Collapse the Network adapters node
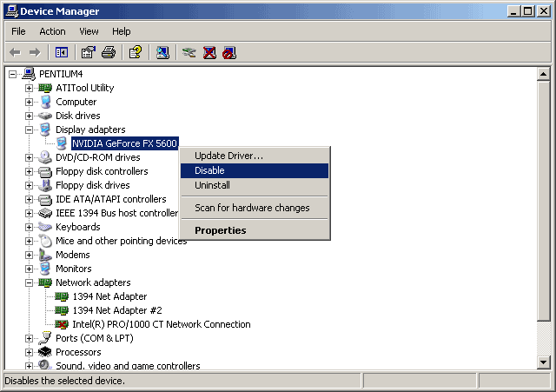The width and height of the screenshot is (556, 392). 29,282
